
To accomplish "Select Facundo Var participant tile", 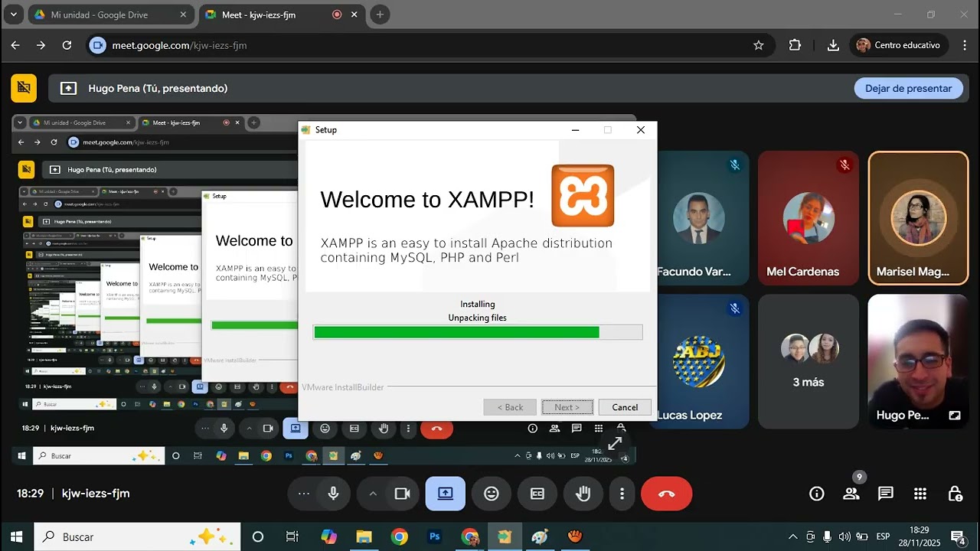I will [698, 218].
